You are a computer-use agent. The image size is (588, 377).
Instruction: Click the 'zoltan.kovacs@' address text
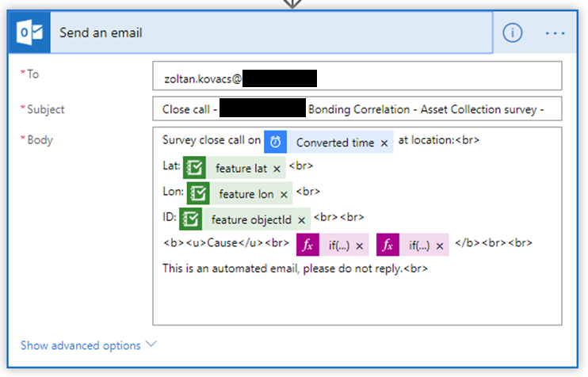(x=203, y=78)
